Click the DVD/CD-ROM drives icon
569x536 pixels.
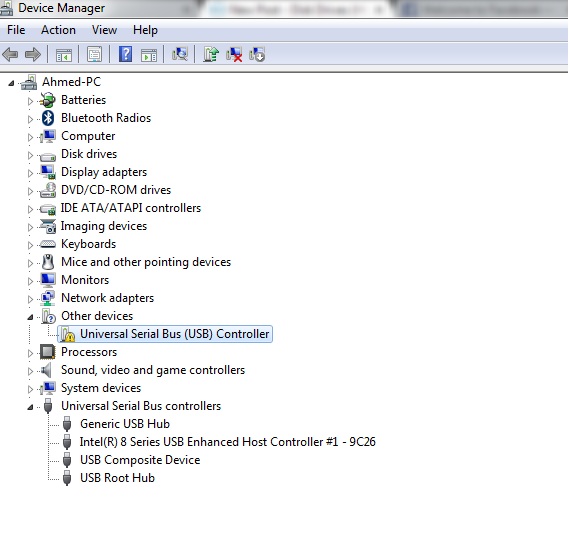[48, 190]
